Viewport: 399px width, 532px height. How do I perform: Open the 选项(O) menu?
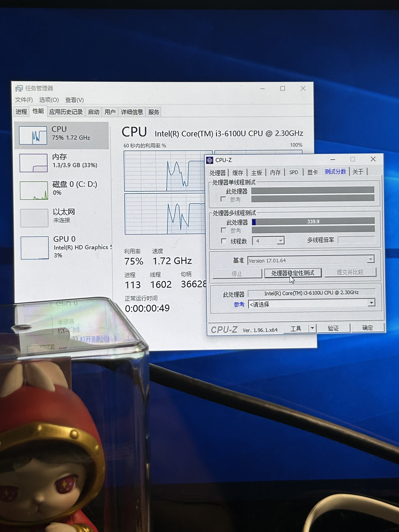coord(49,100)
